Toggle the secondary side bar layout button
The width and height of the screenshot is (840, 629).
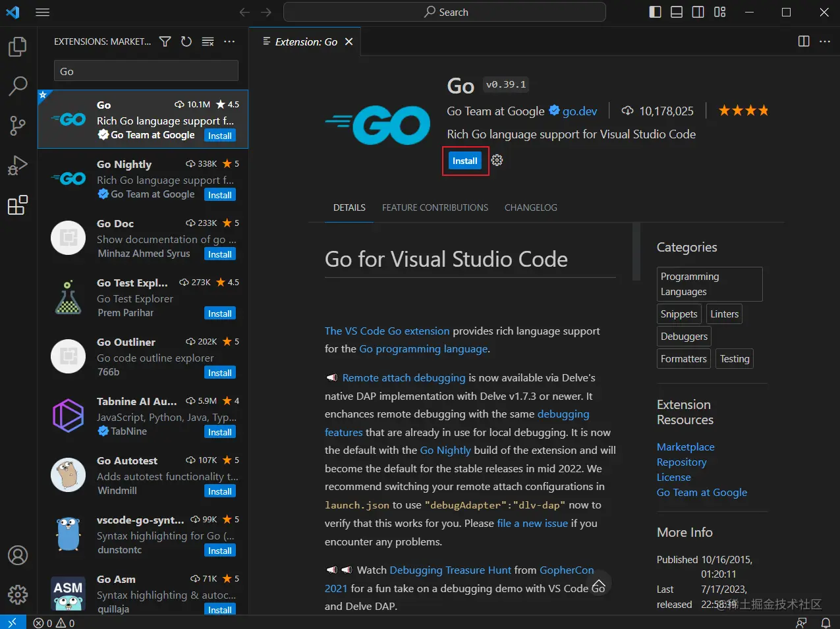(x=698, y=12)
